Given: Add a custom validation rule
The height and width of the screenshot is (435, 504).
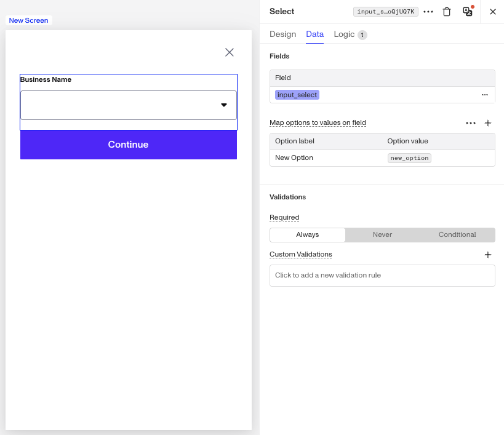Looking at the screenshot, I should point(487,255).
